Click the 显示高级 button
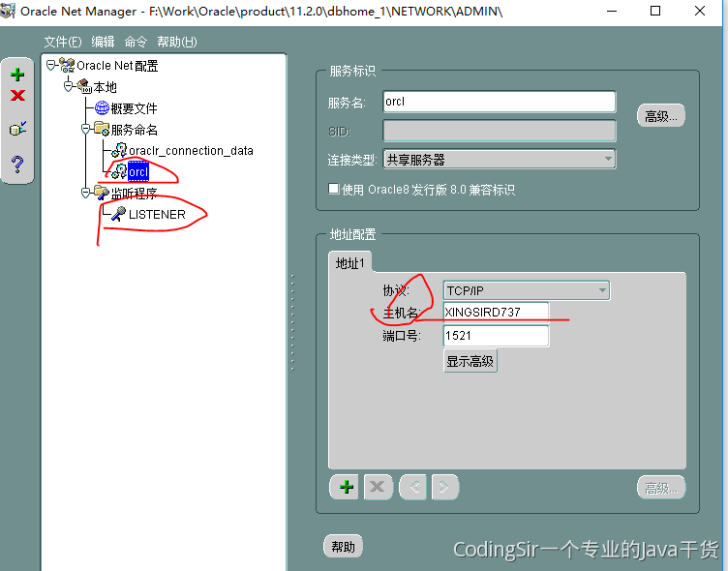 (x=470, y=361)
